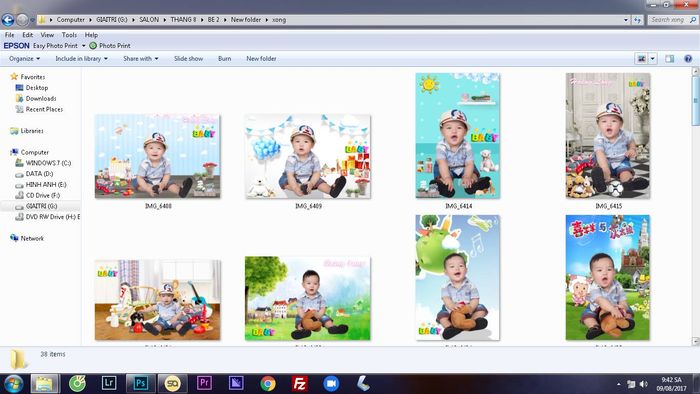Select Recent Places in Favorites

point(44,109)
